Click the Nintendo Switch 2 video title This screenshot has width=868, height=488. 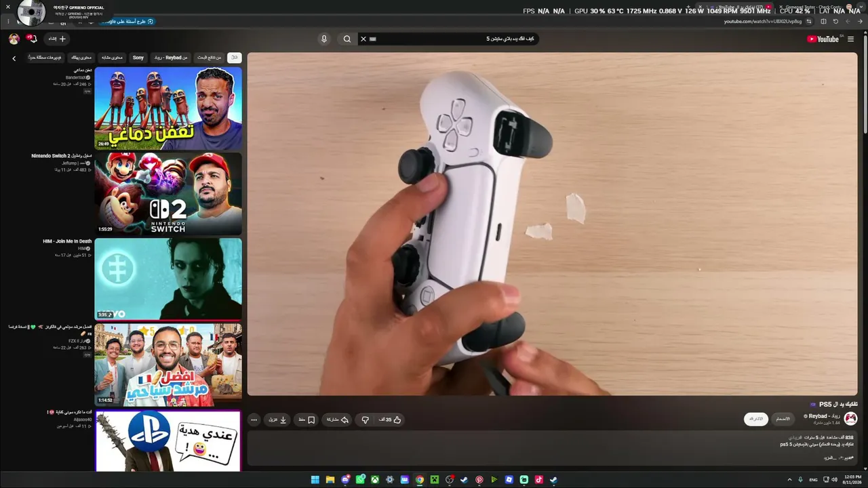61,156
